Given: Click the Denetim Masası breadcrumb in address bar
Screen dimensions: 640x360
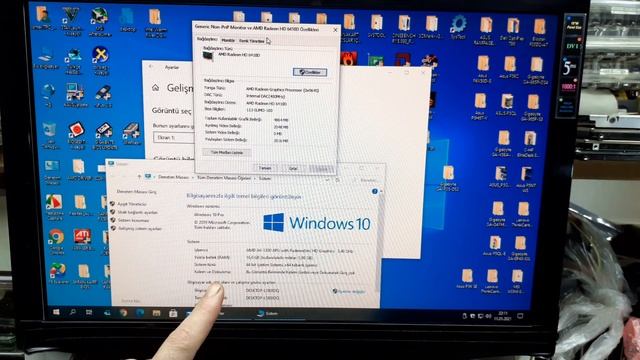Looking at the screenshot, I should click(173, 177).
